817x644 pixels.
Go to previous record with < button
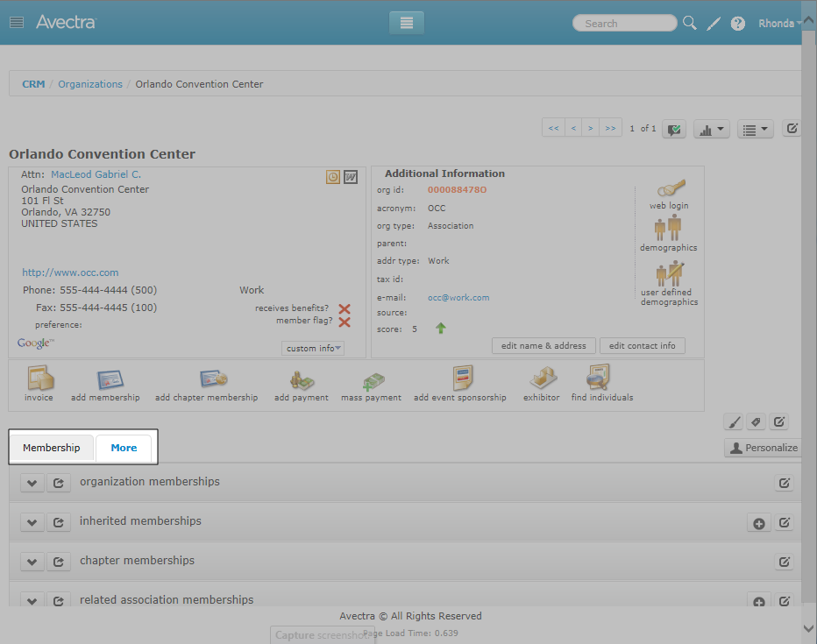(x=573, y=128)
